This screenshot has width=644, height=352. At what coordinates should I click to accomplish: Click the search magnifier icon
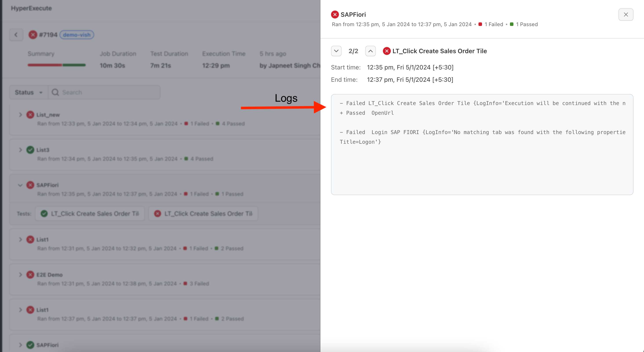pyautogui.click(x=55, y=92)
